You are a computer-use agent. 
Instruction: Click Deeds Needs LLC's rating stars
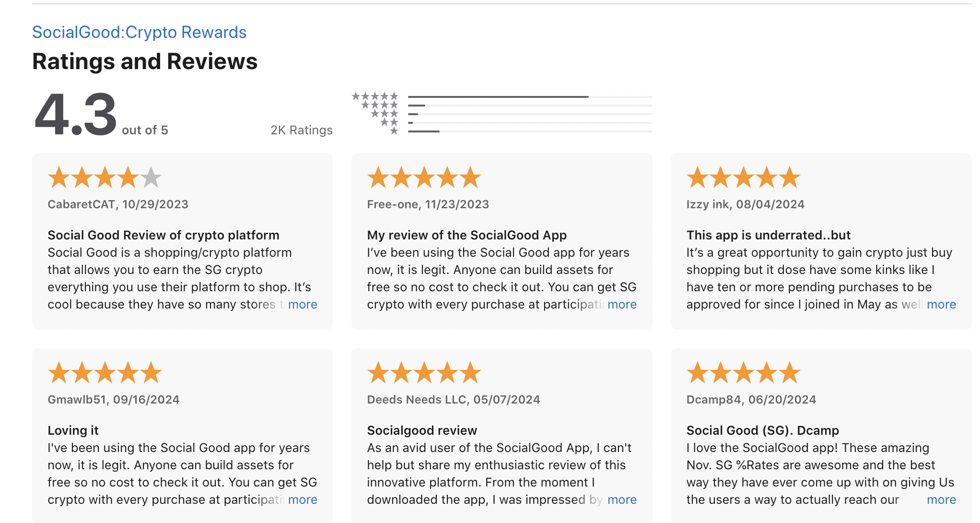[424, 373]
